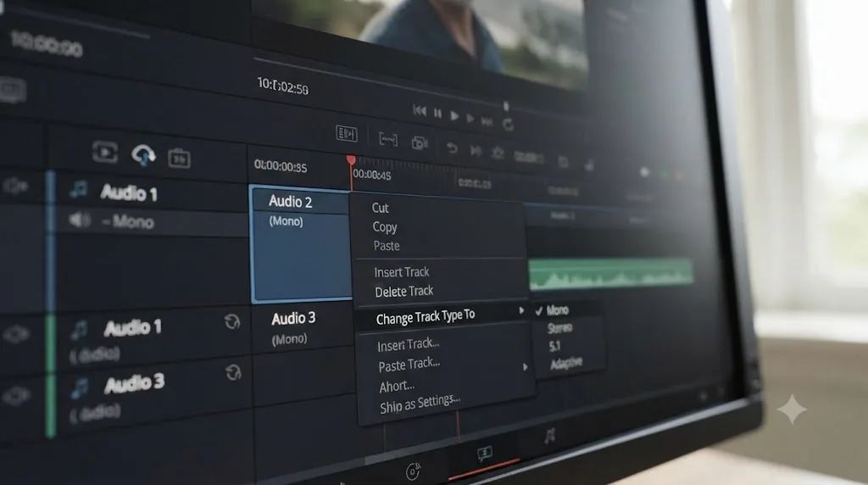Click the red playhead marker on the ruler
Screen dimensions: 868x485
(x=351, y=160)
